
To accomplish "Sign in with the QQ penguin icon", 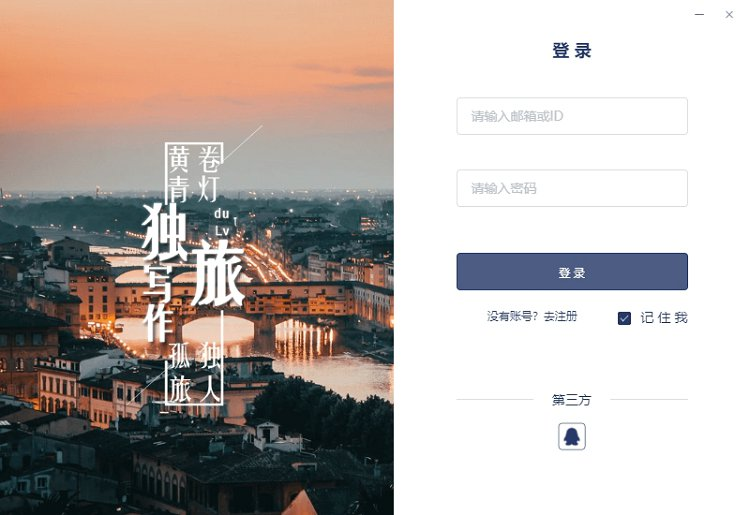I will (x=572, y=436).
